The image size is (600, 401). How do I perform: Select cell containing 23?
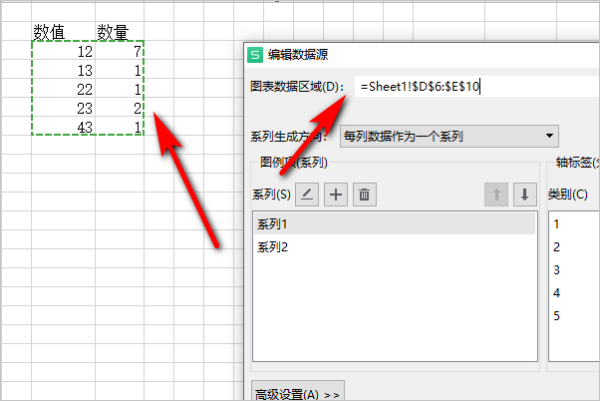tap(64, 107)
